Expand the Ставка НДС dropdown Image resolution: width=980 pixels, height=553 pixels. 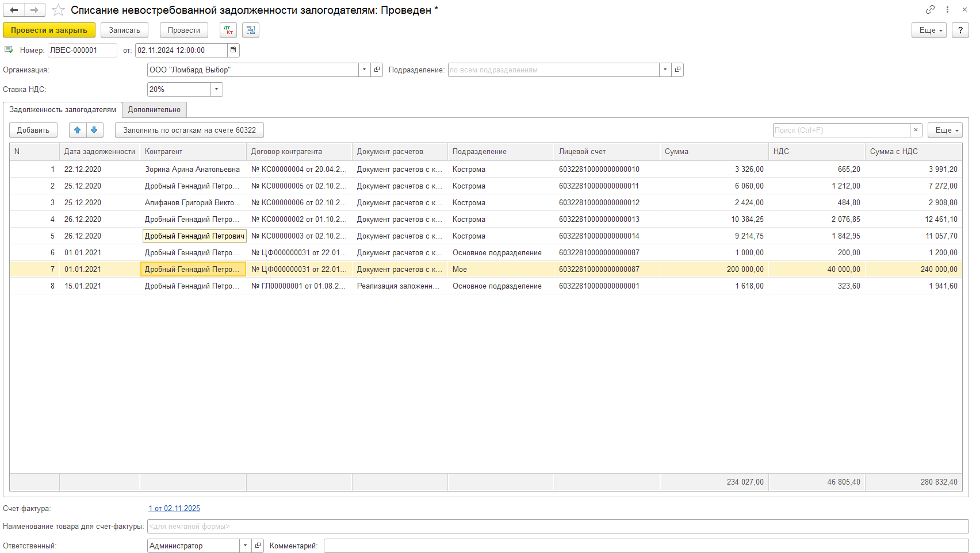click(x=217, y=89)
